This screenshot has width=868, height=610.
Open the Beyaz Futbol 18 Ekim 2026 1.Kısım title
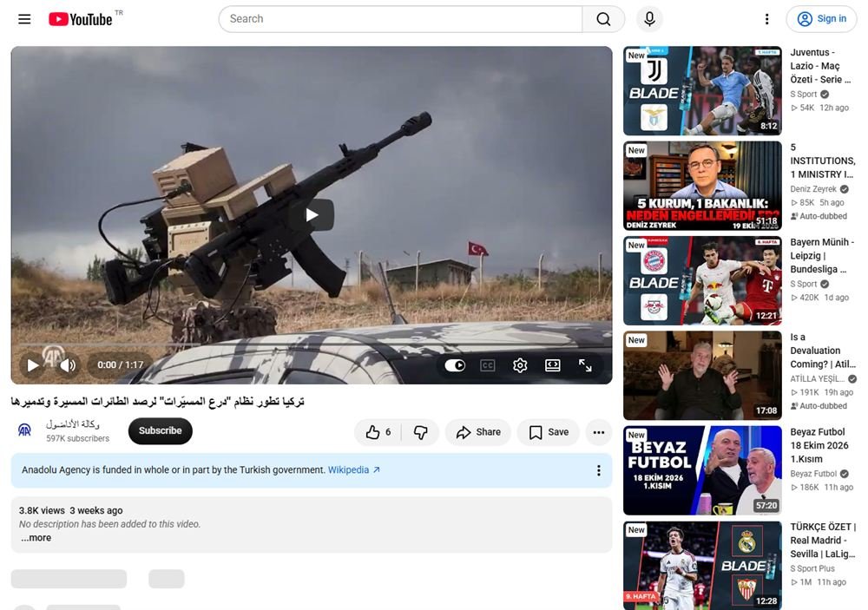(x=818, y=446)
